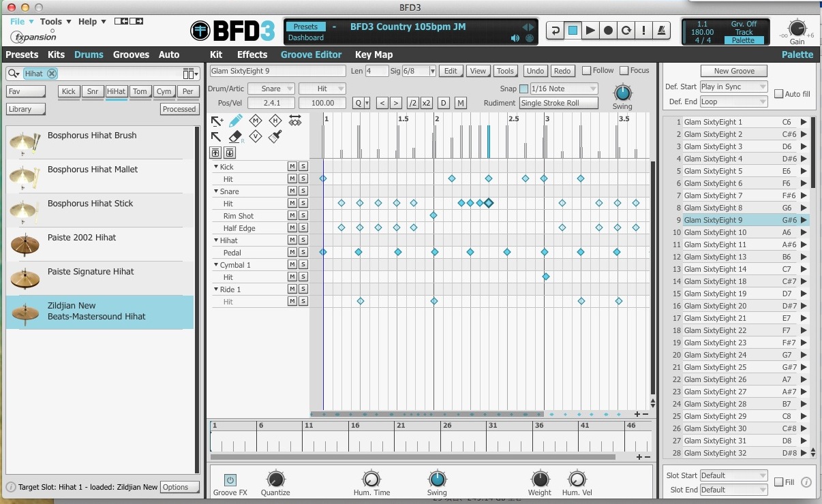The image size is (822, 504).
Task: Collapse the Cymbal 1 lane group
Action: pyautogui.click(x=216, y=264)
